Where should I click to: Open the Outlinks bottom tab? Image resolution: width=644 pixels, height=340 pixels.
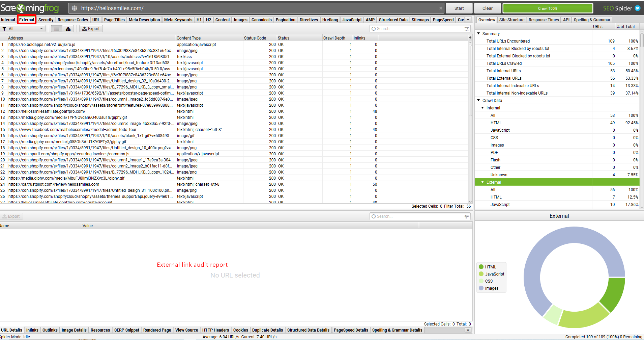tap(50, 330)
